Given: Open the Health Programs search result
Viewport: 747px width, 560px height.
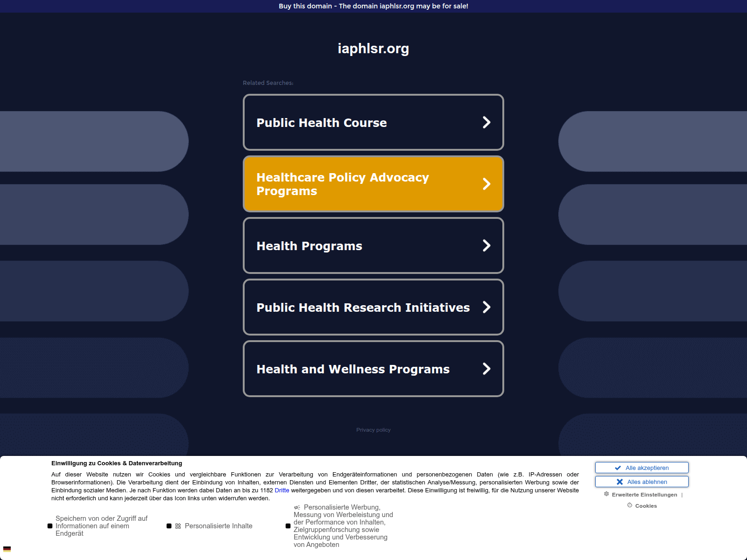Looking at the screenshot, I should (x=373, y=245).
